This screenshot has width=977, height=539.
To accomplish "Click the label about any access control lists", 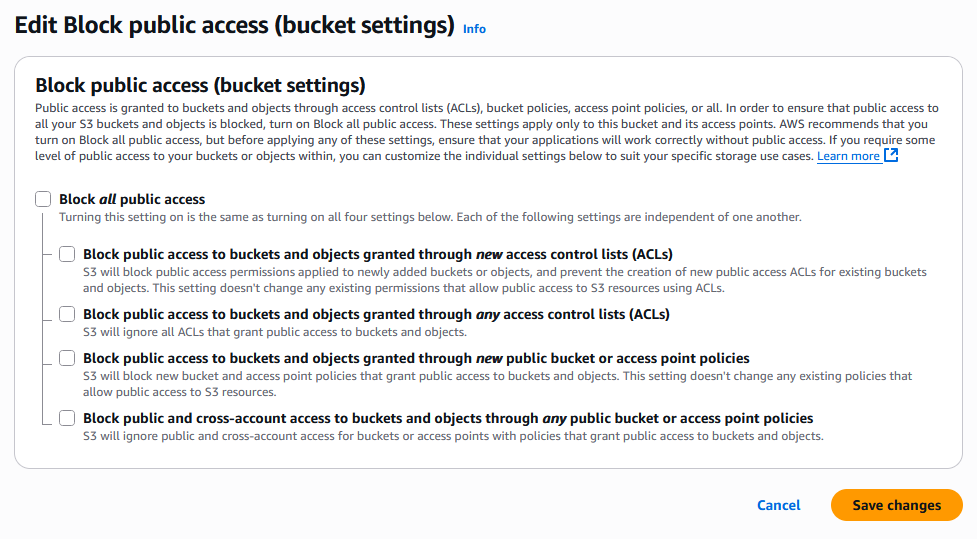I will pyautogui.click(x=376, y=314).
